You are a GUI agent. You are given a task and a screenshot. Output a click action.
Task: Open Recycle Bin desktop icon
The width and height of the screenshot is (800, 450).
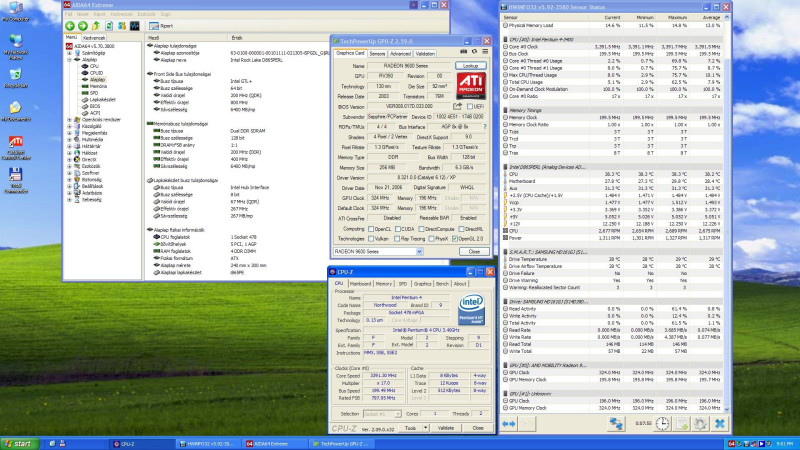tap(16, 78)
